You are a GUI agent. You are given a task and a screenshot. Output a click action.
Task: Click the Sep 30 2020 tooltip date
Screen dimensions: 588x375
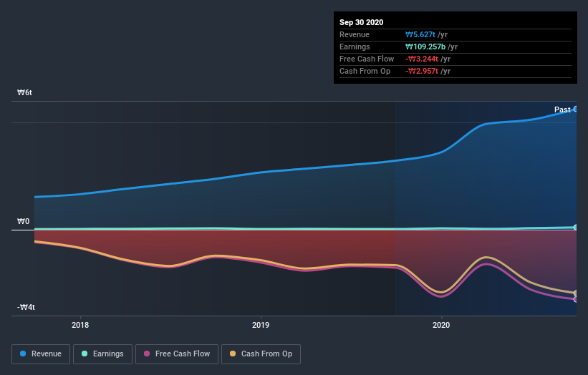361,22
